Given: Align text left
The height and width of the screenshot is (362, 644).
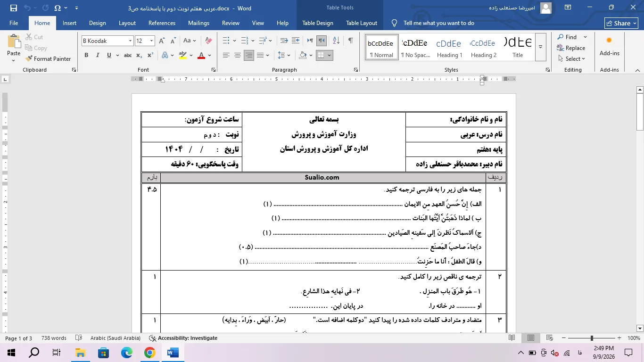Looking at the screenshot, I should (226, 55).
